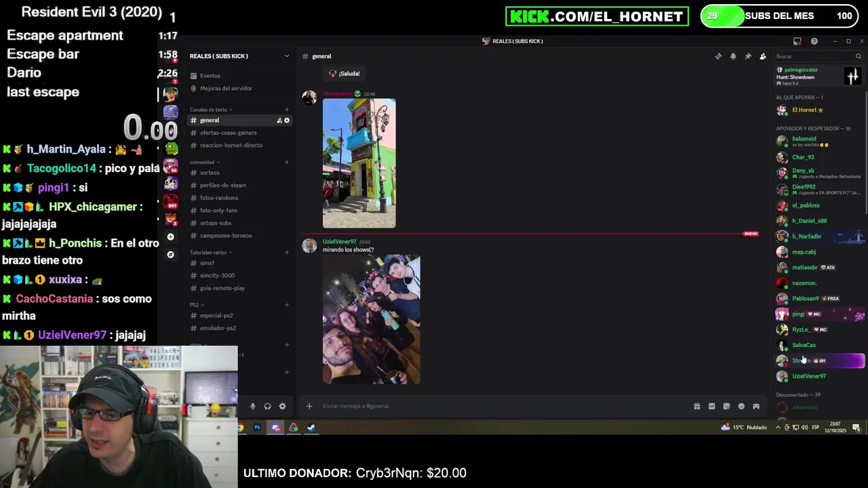
Task: Open the Threads icon in channel header
Action: 718,56
